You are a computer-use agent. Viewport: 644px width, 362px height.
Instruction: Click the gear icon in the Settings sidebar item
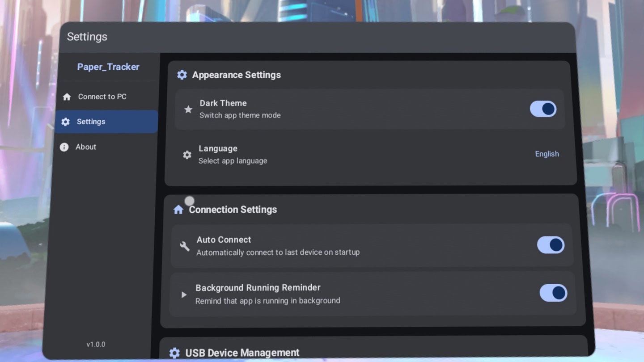coord(66,122)
